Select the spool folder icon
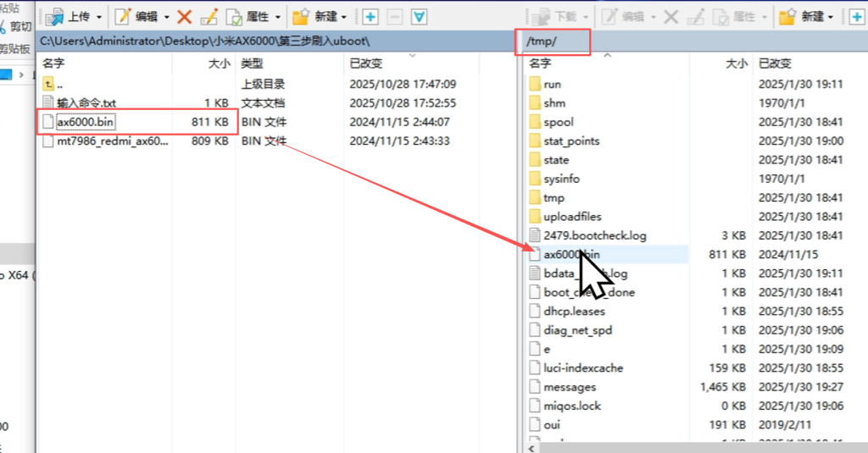Image resolution: width=868 pixels, height=453 pixels. tap(535, 122)
